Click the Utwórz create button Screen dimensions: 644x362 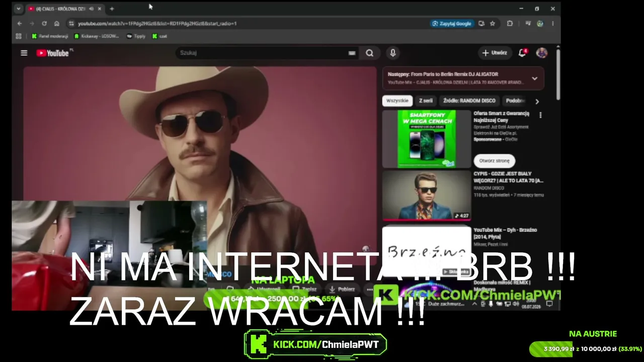(x=495, y=53)
